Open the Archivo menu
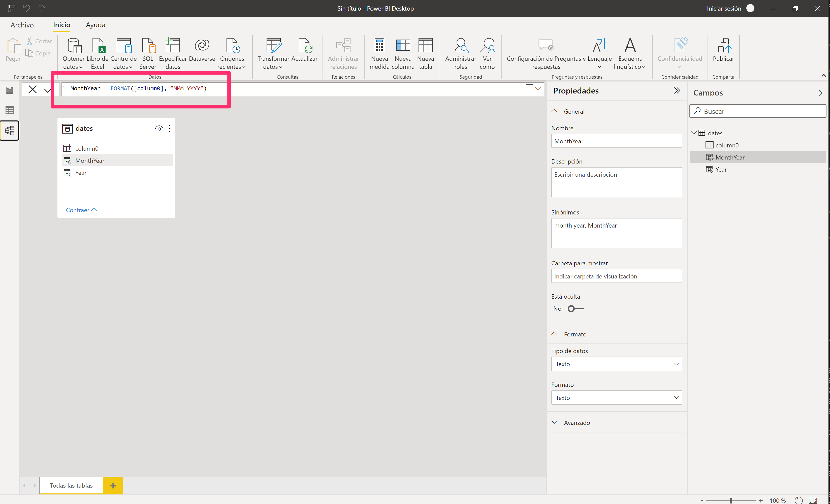This screenshot has height=504, width=830. click(x=22, y=25)
